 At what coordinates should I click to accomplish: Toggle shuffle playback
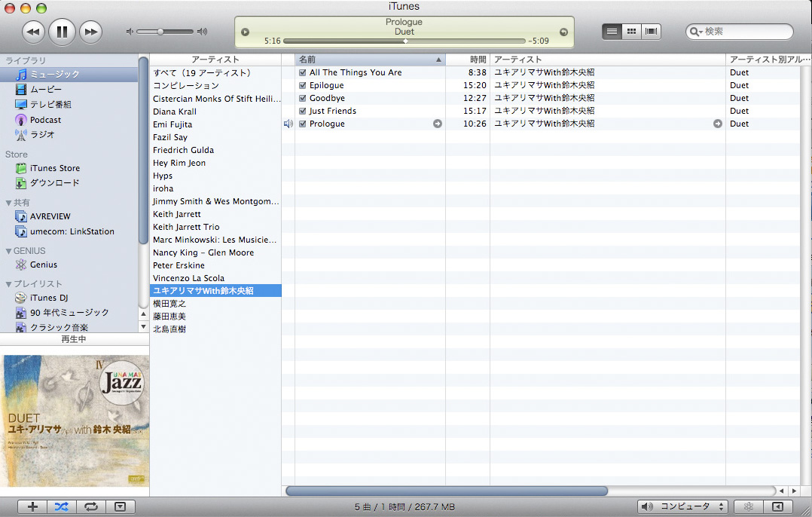(62, 506)
